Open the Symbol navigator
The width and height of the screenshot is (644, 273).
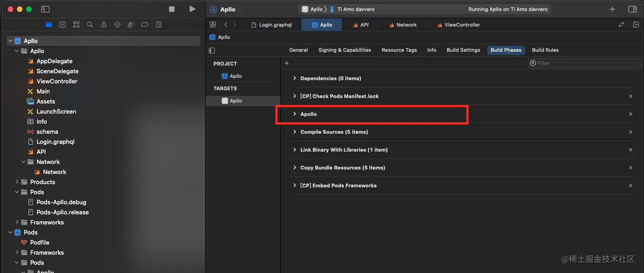pyautogui.click(x=76, y=25)
